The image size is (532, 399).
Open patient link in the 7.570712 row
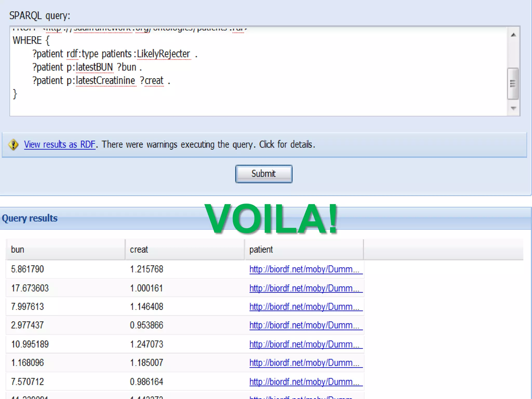[x=306, y=382]
